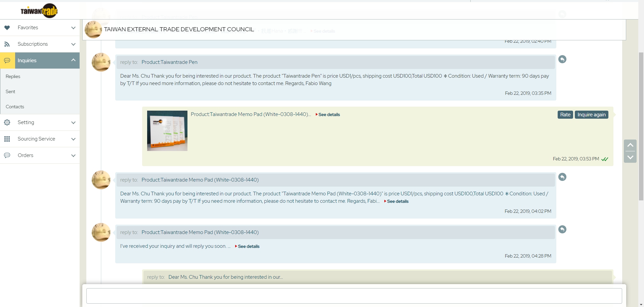
Task: Click the 'Dear Ms. Chu' quoted reply bar
Action: [378, 277]
